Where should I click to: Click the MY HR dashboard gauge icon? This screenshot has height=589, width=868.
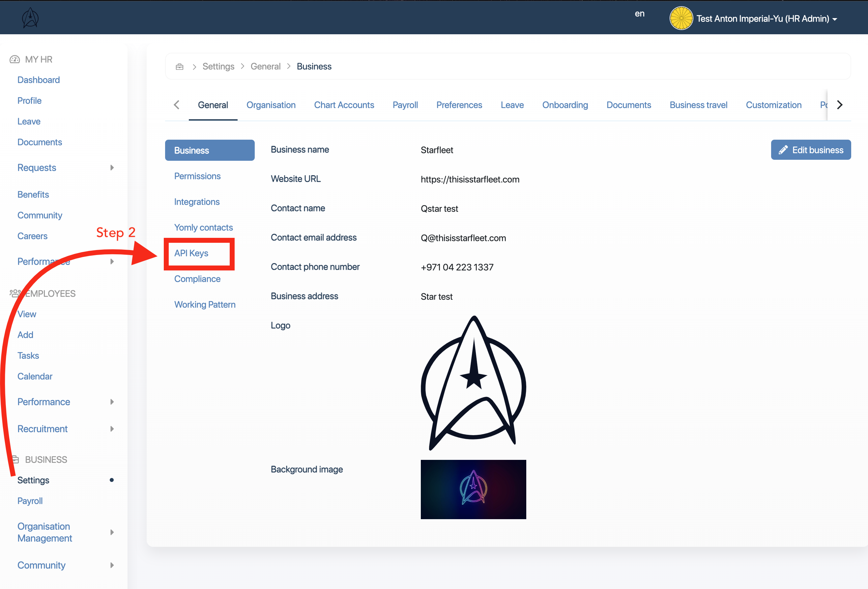point(14,59)
